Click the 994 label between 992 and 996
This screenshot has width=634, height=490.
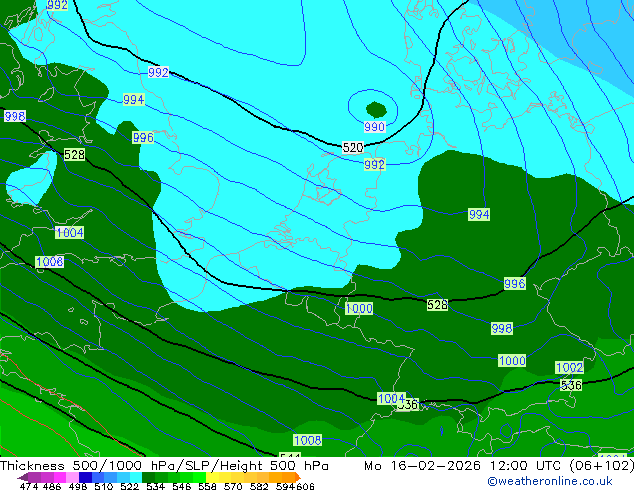pos(133,99)
